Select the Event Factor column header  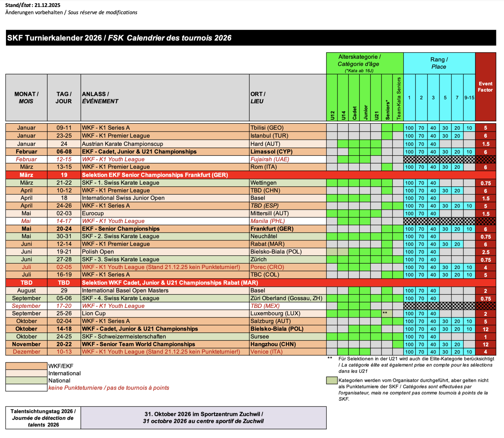coord(485,87)
